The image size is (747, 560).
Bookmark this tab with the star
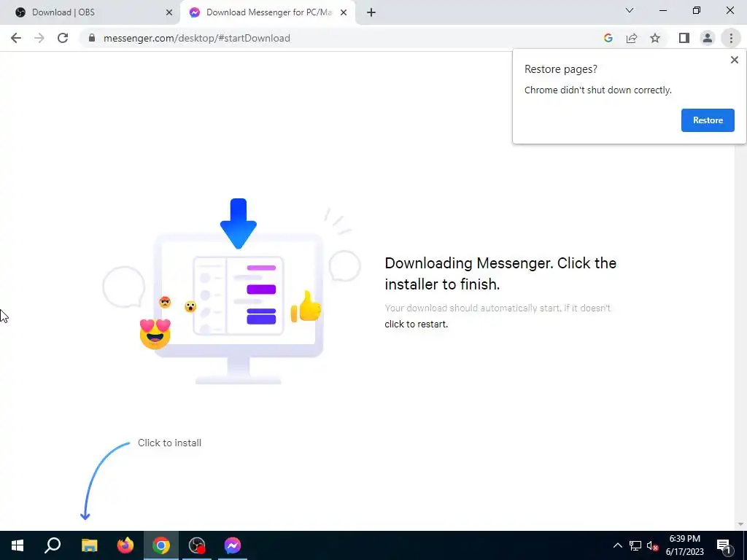655,38
